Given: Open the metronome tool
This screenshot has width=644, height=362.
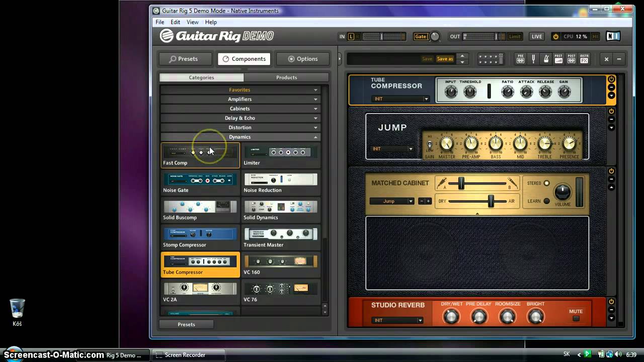Looking at the screenshot, I should click(546, 59).
